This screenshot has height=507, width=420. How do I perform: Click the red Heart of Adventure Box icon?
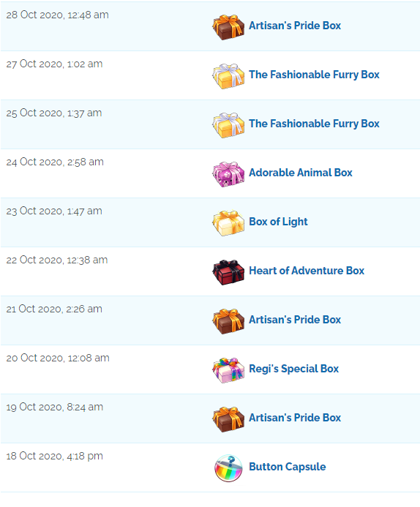[228, 272]
